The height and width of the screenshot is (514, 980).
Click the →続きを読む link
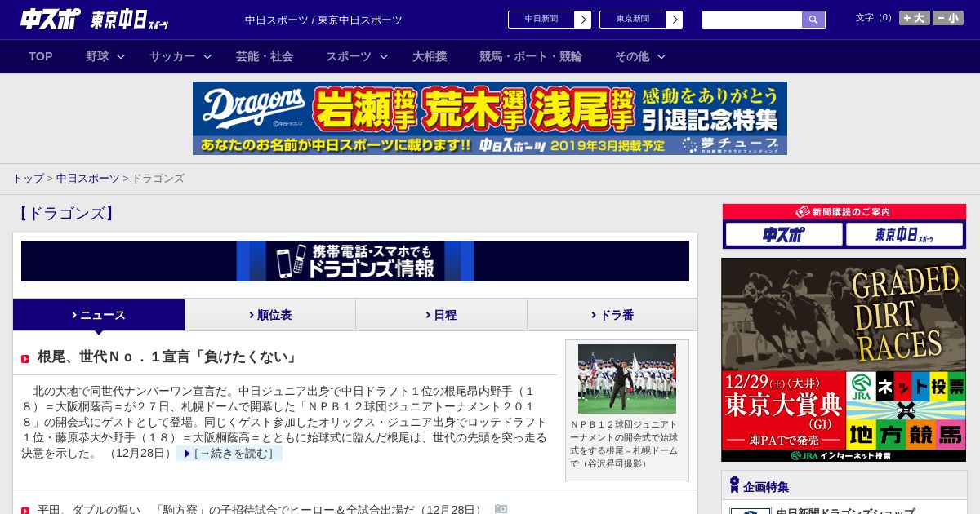point(229,454)
